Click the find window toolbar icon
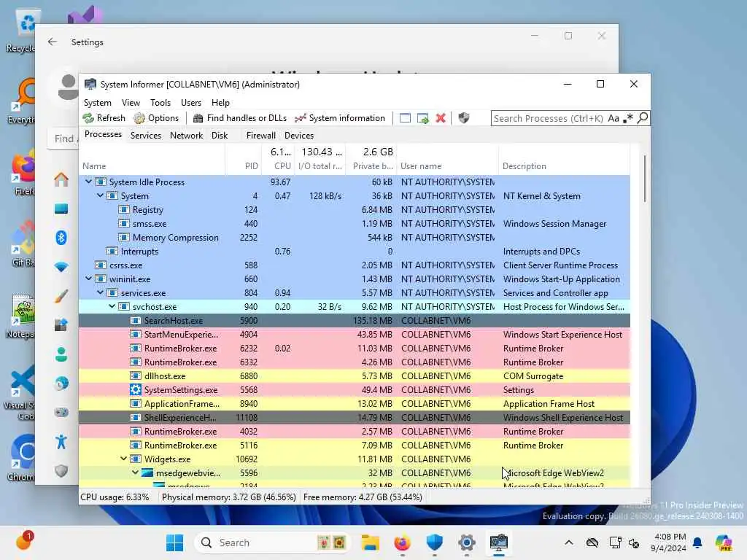Image resolution: width=747 pixels, height=560 pixels. (x=405, y=118)
